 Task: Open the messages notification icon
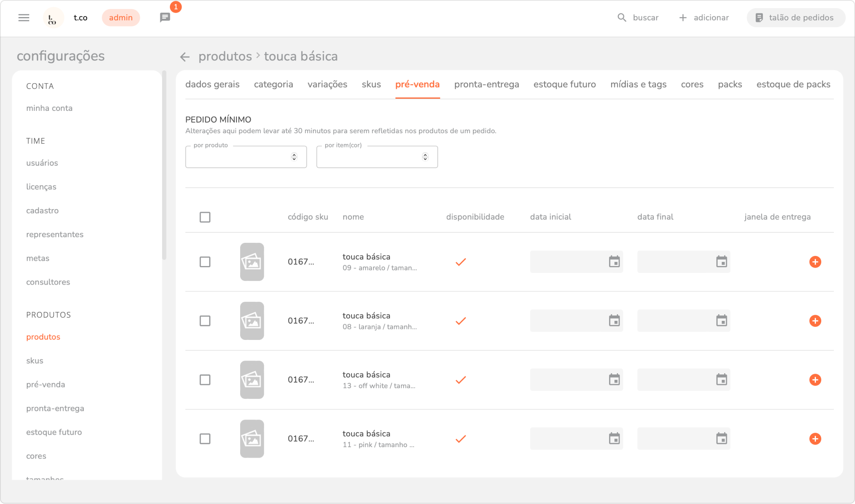[x=165, y=17]
